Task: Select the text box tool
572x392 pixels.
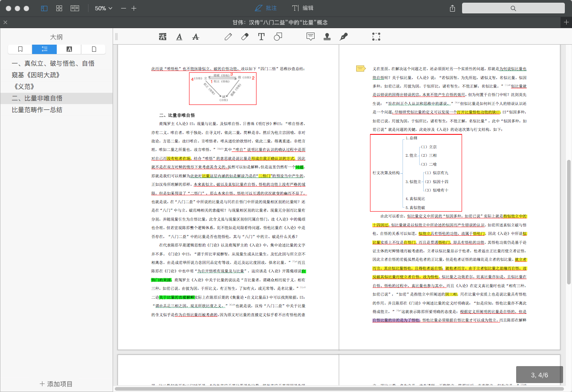Action: (x=261, y=37)
